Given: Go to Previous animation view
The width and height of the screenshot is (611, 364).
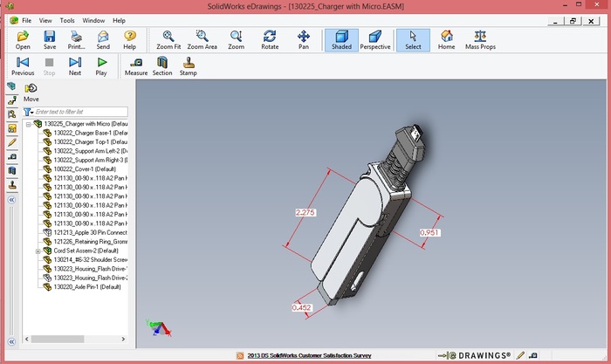Looking at the screenshot, I should pos(23,66).
